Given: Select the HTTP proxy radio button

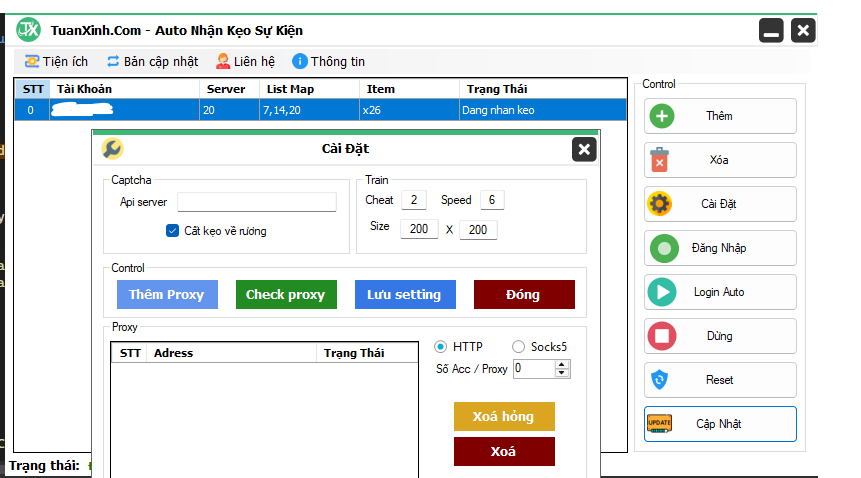Looking at the screenshot, I should (441, 347).
